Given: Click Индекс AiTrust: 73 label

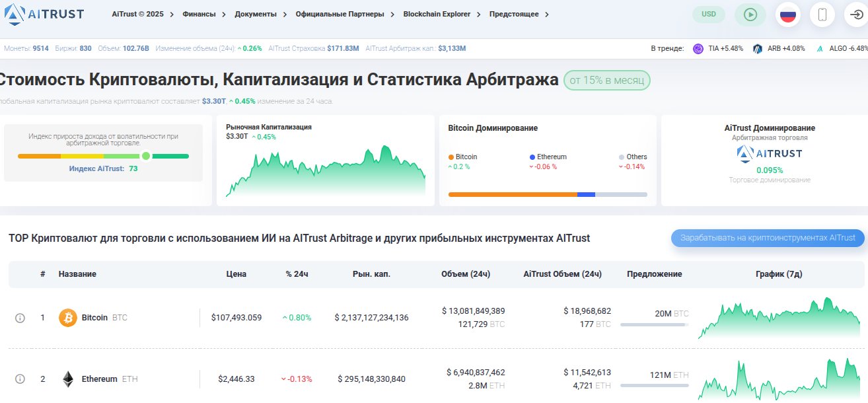Looking at the screenshot, I should click(103, 168).
